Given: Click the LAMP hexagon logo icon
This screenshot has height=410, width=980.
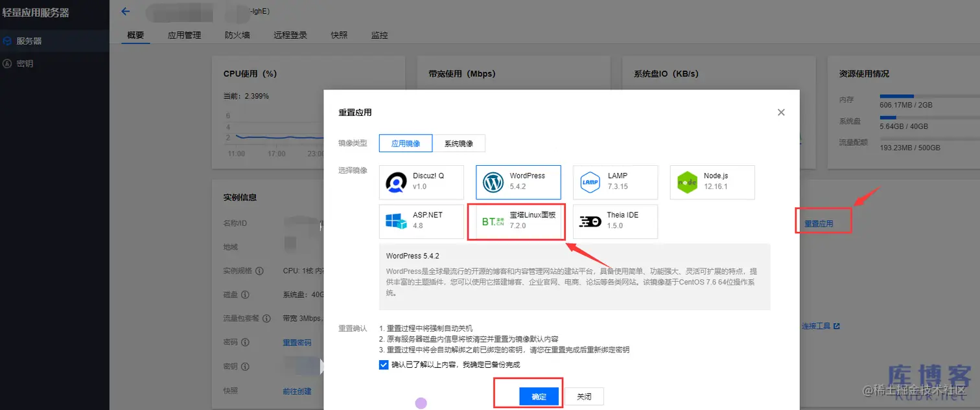Looking at the screenshot, I should pos(590,183).
